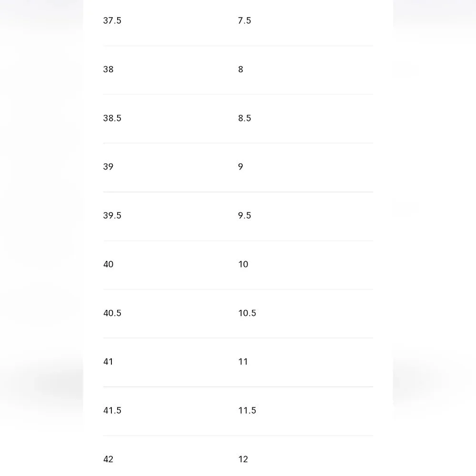Image resolution: width=476 pixels, height=476 pixels.
Task: Click the 39.5 size cell
Action: 112,216
